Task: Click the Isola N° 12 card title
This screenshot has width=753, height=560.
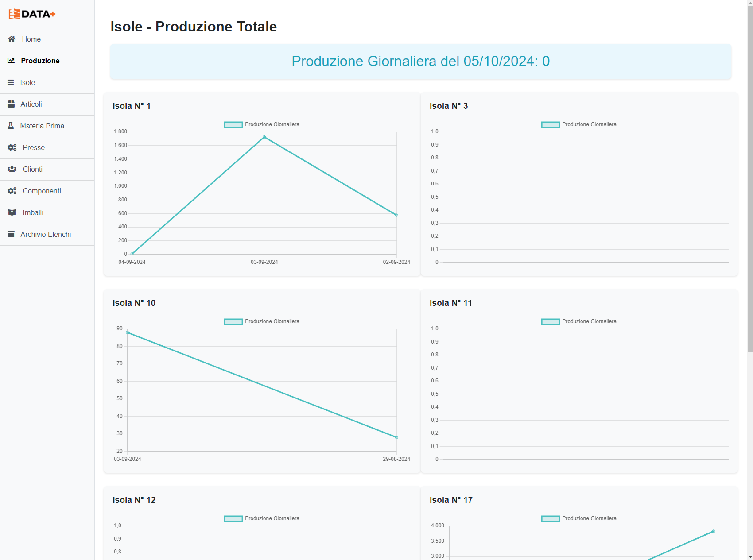Action: 134,500
